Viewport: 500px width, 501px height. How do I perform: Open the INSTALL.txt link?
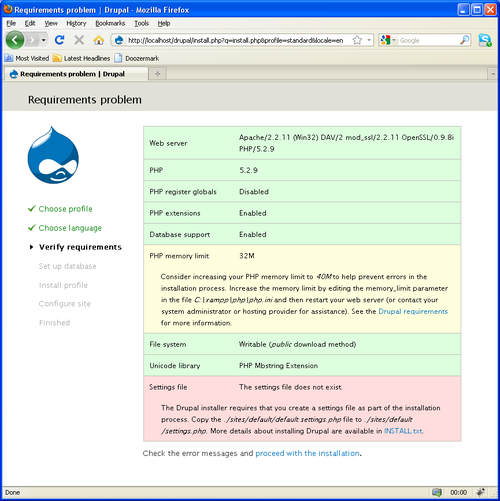[x=403, y=431]
